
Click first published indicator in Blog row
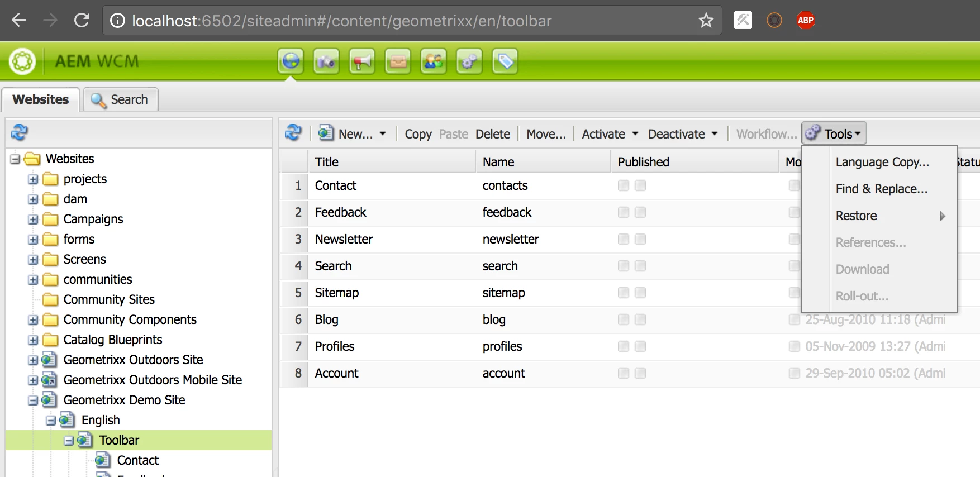click(x=624, y=319)
